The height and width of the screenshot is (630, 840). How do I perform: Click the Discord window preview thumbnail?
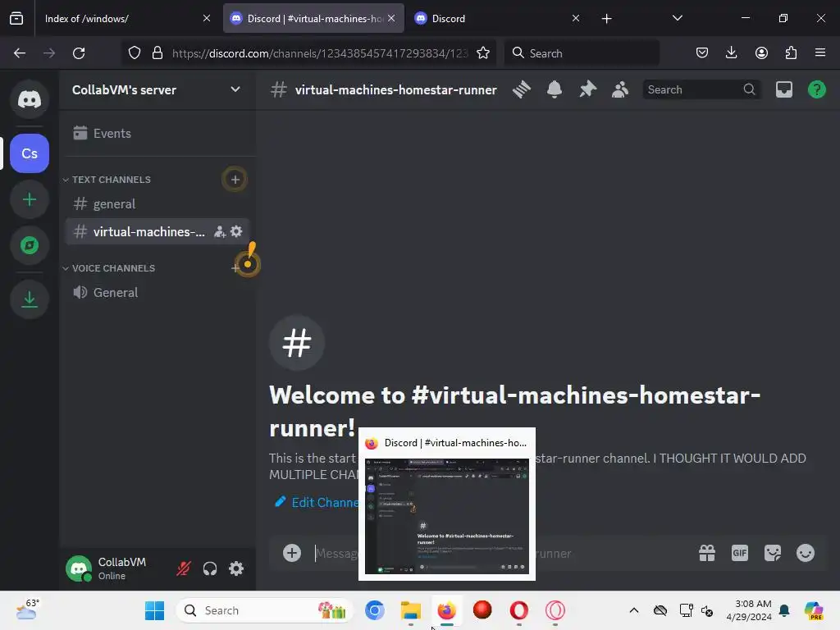pos(447,516)
